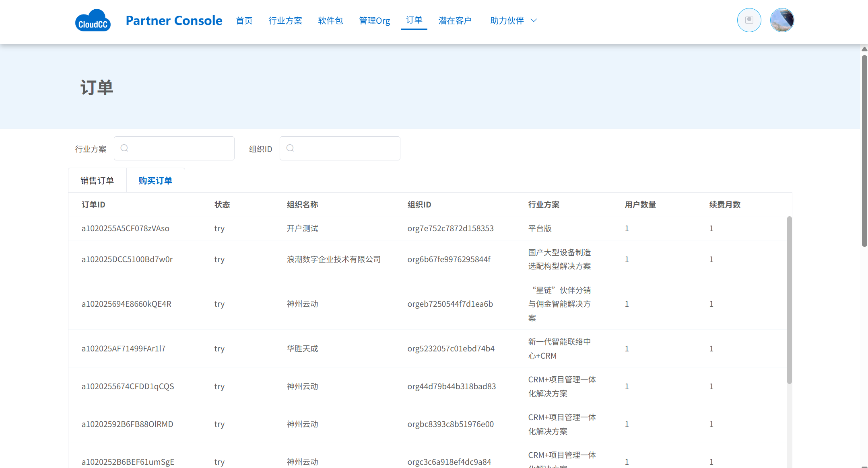Open 潜在客户 navigation item
Viewport: 868px width, 468px height.
(x=455, y=21)
